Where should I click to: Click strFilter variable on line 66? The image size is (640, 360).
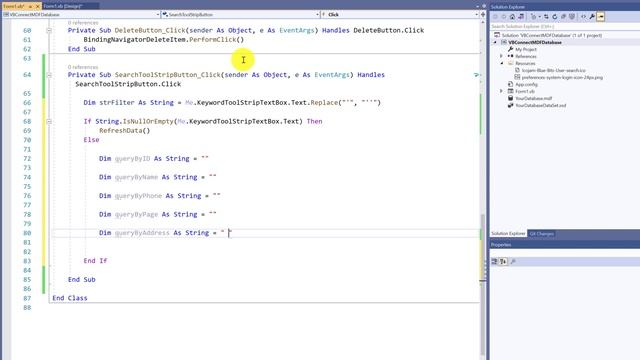pos(116,102)
